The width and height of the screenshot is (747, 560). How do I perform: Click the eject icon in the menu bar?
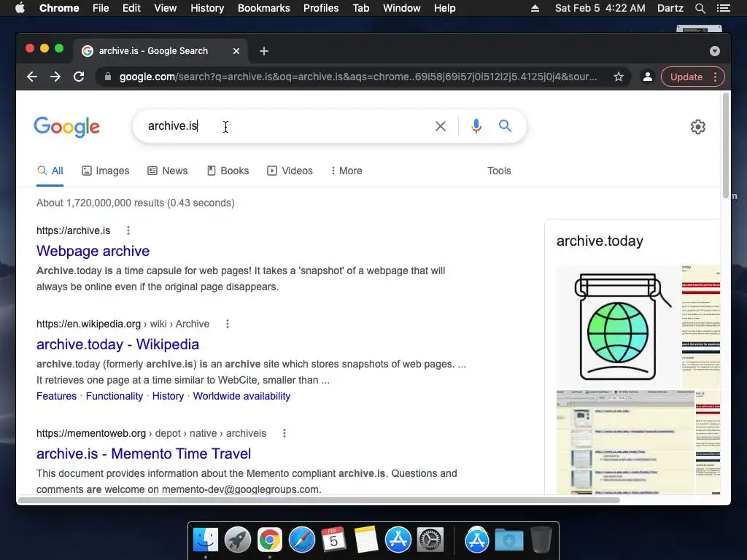click(535, 8)
